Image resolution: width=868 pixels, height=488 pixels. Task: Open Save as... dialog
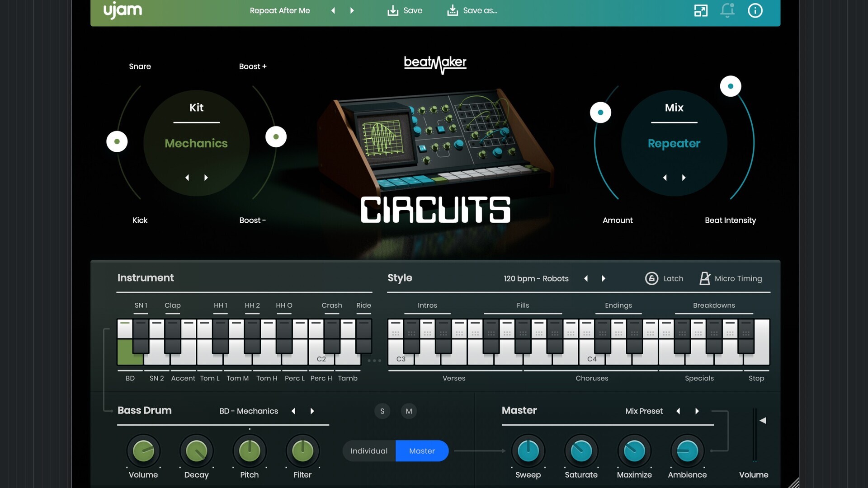click(x=472, y=10)
